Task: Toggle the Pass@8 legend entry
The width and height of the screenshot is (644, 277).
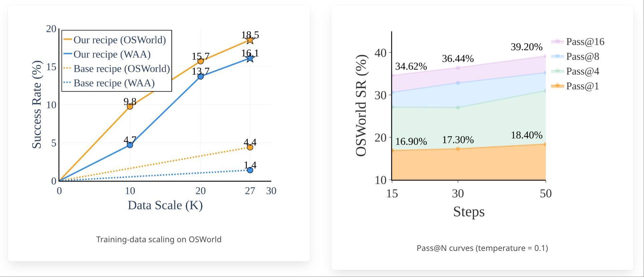Action: [575, 57]
